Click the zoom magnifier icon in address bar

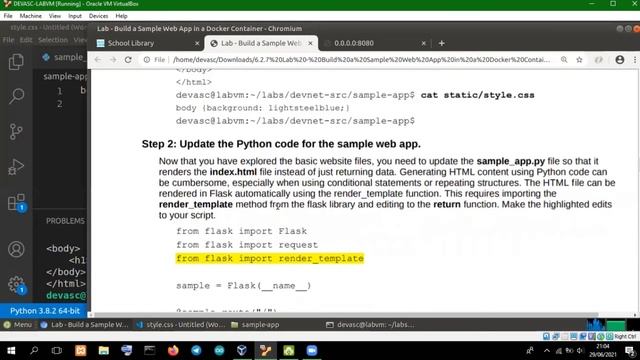click(x=564, y=60)
